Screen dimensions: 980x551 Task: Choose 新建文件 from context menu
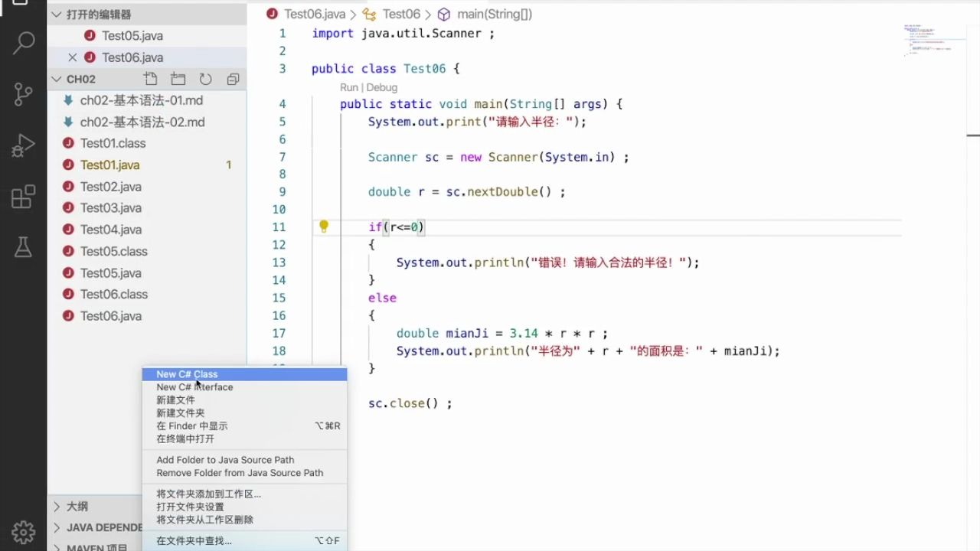point(244,400)
